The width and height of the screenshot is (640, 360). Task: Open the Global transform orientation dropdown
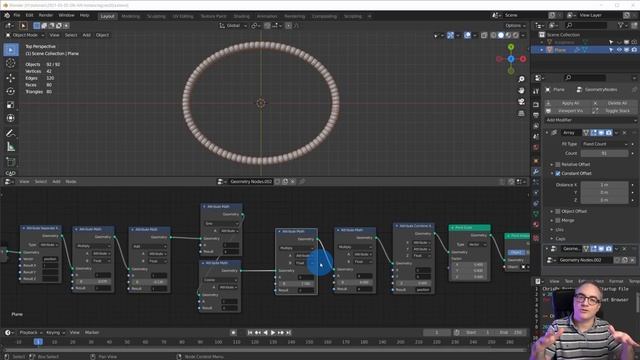pos(233,26)
